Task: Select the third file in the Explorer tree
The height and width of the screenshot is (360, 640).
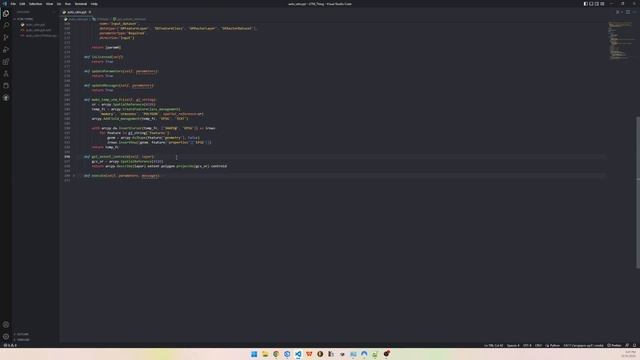Action: 40,36
